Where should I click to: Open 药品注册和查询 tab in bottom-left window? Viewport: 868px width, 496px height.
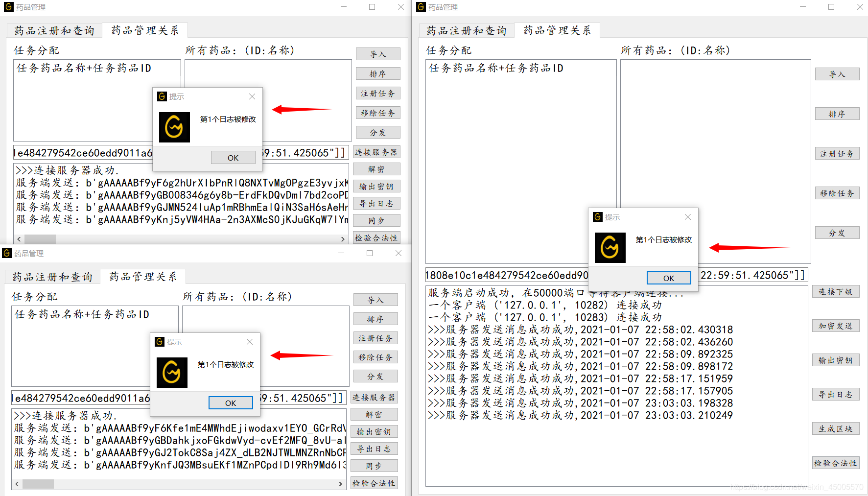(x=52, y=277)
